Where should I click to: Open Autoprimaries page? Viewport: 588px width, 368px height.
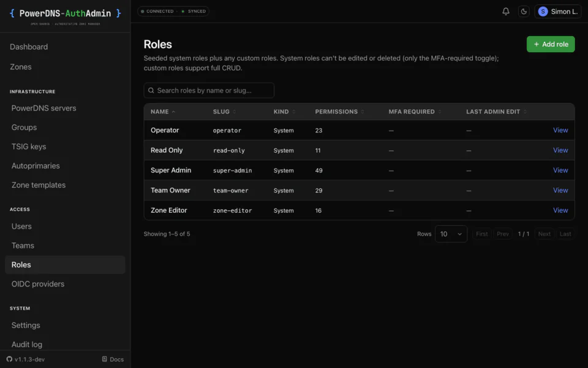coord(36,166)
